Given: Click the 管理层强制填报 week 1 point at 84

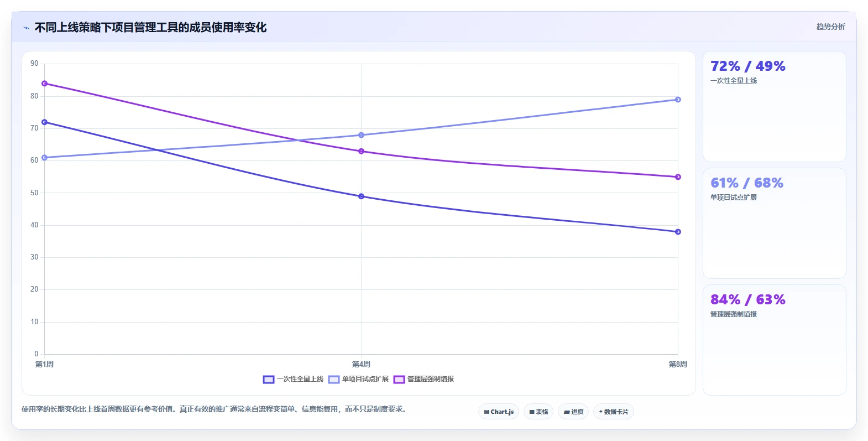Looking at the screenshot, I should tap(45, 84).
